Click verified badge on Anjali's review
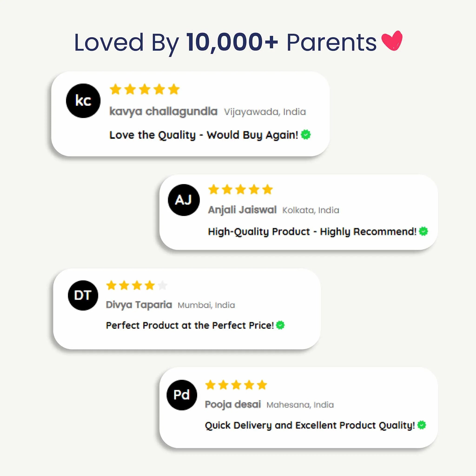476x476 pixels. 423,231
